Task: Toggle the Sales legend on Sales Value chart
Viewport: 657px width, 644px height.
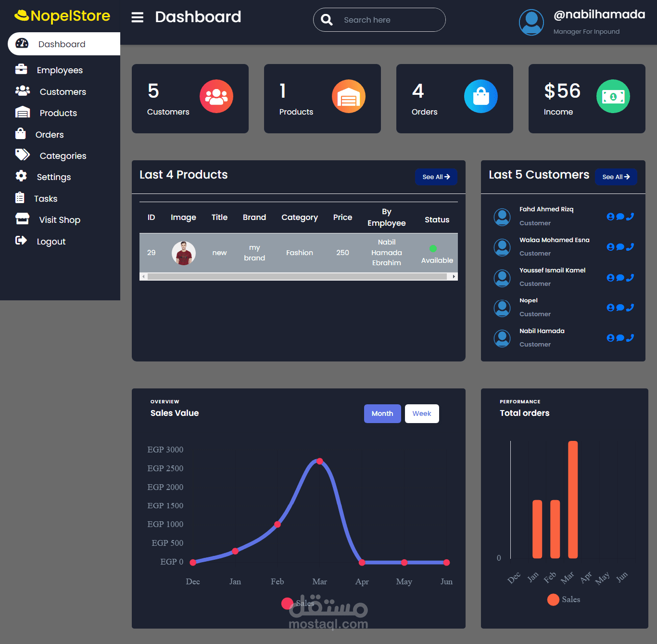Action: pos(298,603)
